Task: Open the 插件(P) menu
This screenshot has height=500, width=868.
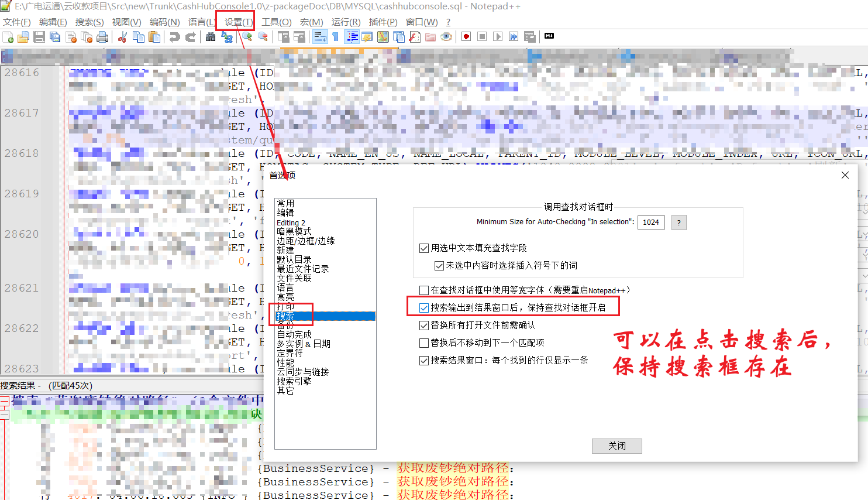Action: click(383, 22)
